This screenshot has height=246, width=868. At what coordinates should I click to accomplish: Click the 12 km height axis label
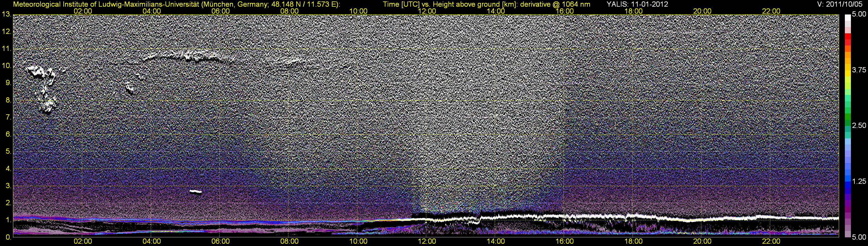coord(6,32)
